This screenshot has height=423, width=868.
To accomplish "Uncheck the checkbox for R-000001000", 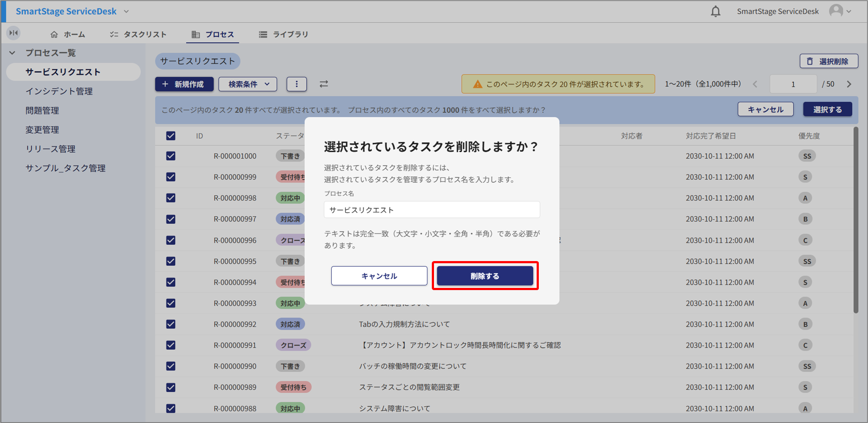I will 171,156.
